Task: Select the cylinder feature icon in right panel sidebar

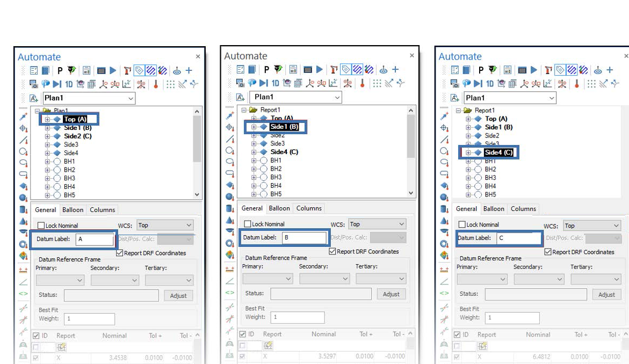Action: [x=444, y=209]
